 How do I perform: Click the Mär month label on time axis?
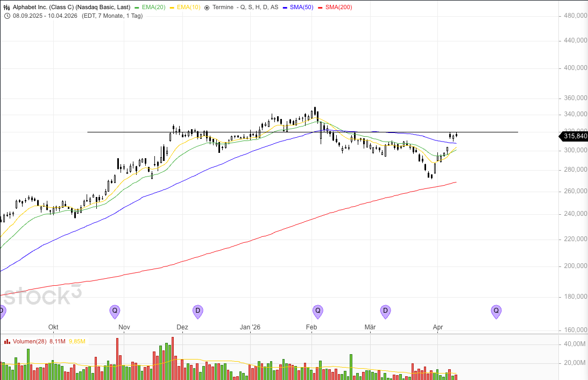[370, 327]
